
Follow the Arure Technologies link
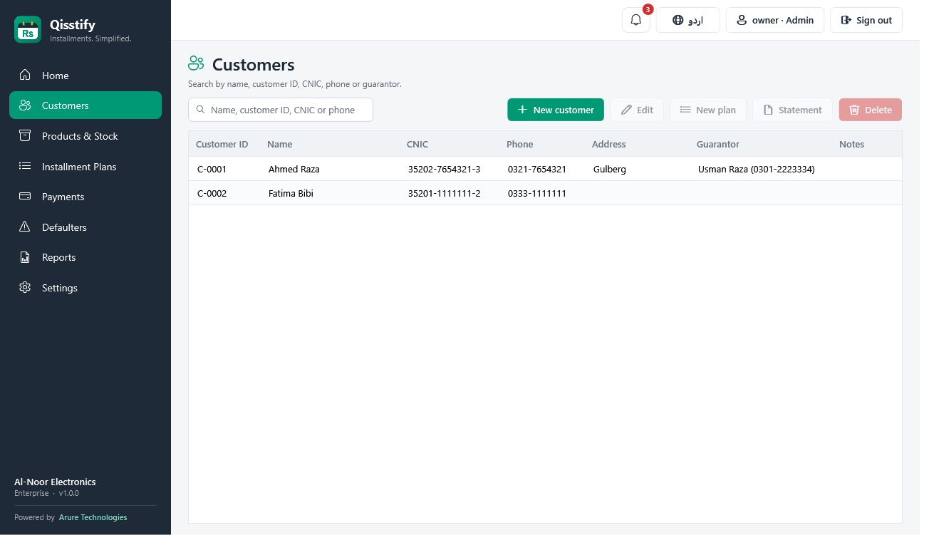click(93, 517)
